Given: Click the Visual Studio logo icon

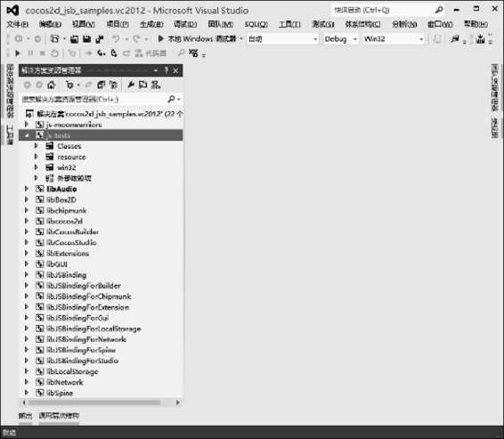Looking at the screenshot, I should [x=12, y=11].
